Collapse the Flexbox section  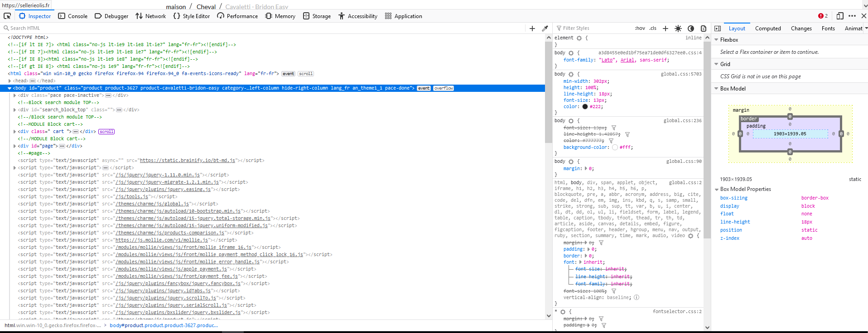[x=716, y=40]
